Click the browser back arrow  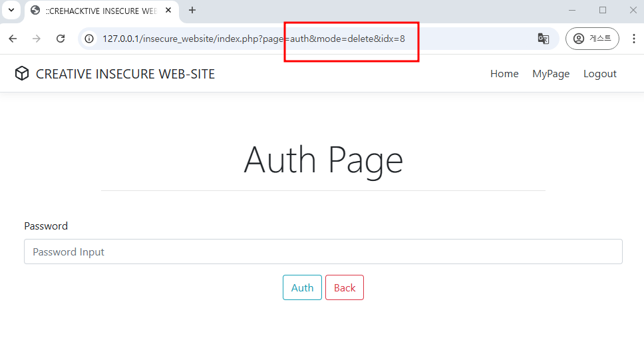[13, 39]
